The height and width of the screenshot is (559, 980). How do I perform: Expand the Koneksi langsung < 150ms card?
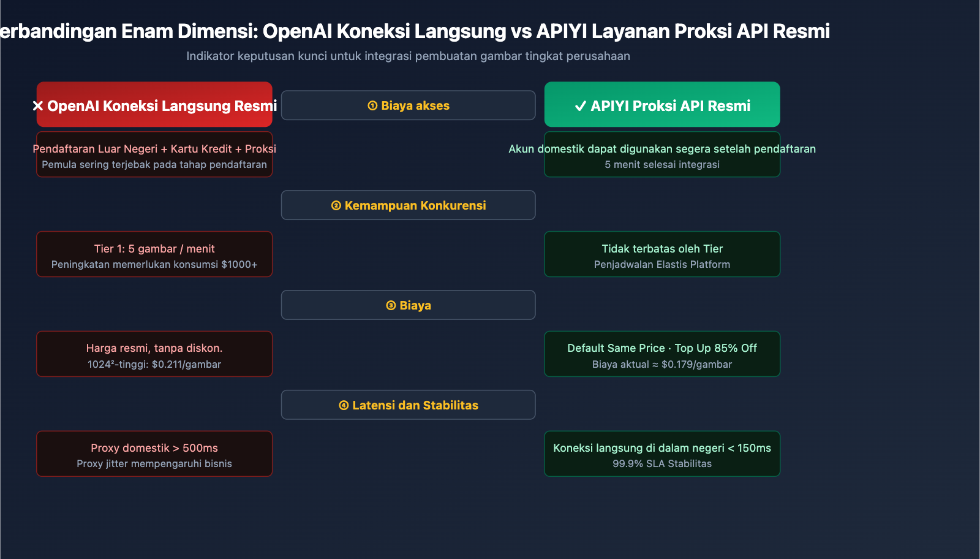click(x=662, y=454)
